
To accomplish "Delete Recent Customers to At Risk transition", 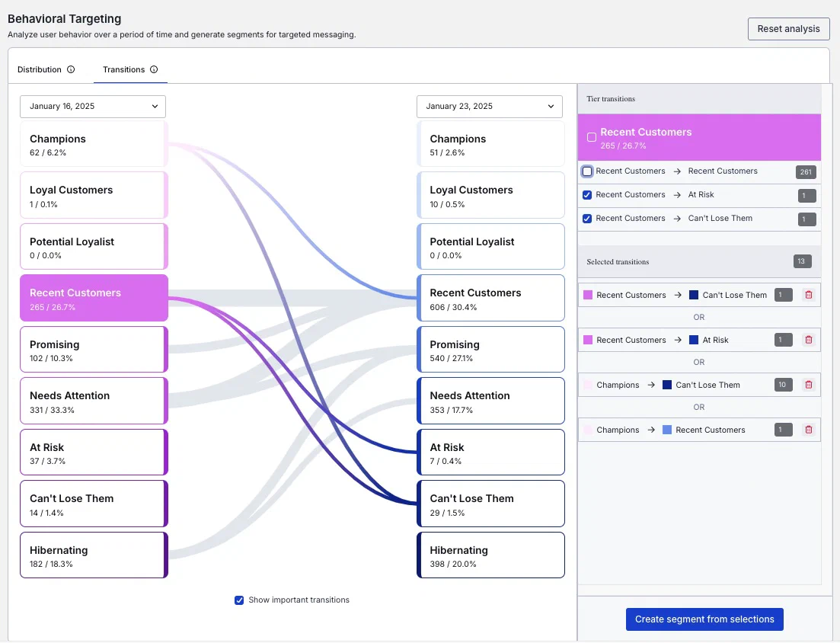I will [x=809, y=340].
